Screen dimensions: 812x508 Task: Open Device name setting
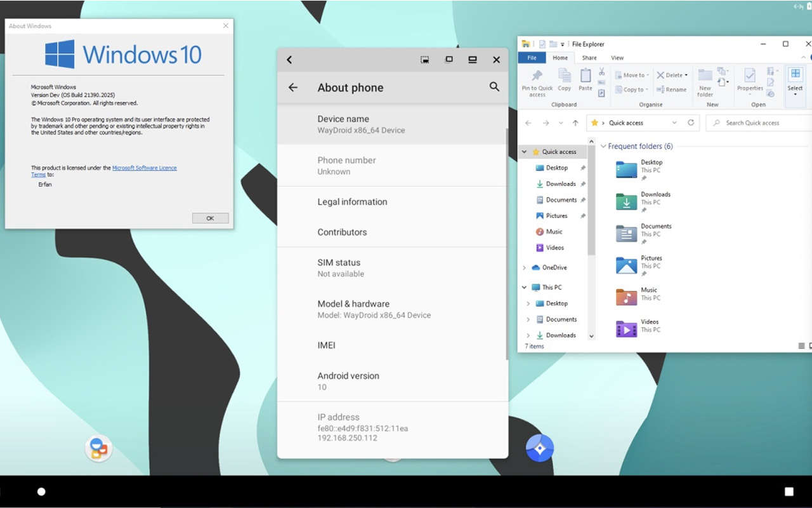[392, 124]
